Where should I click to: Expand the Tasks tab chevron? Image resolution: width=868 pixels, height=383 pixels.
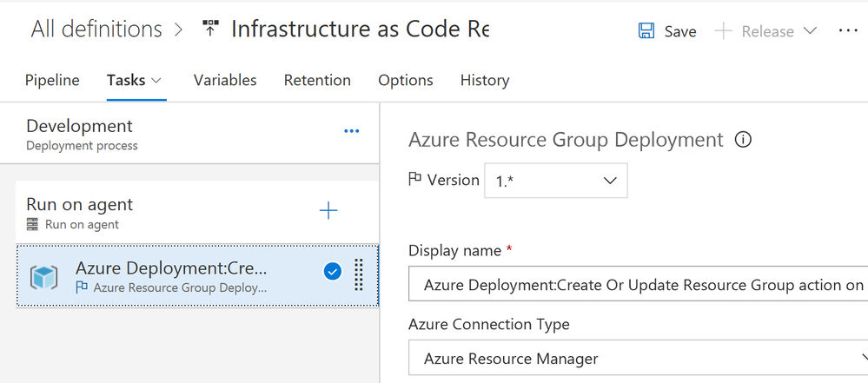tap(156, 81)
